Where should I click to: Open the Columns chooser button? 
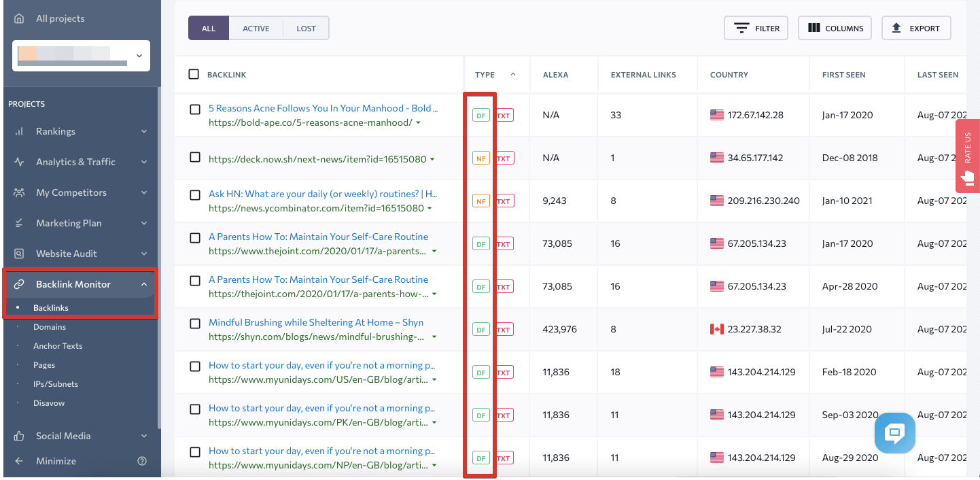[835, 29]
